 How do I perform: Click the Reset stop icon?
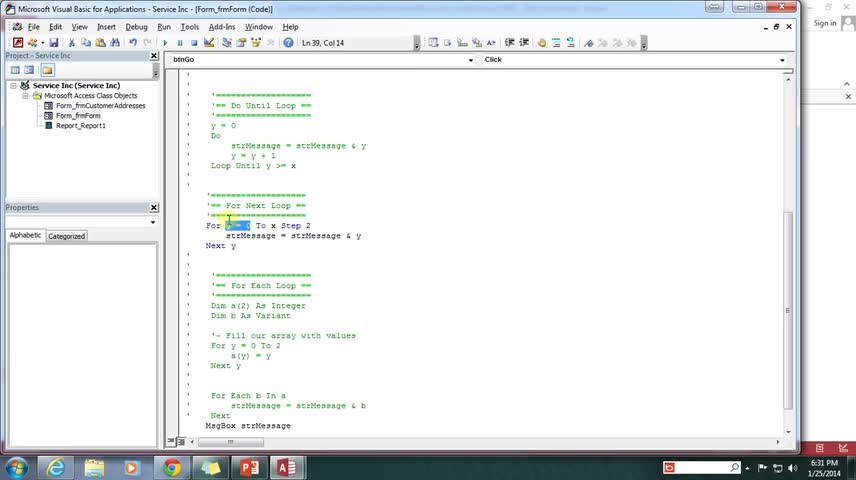(194, 43)
